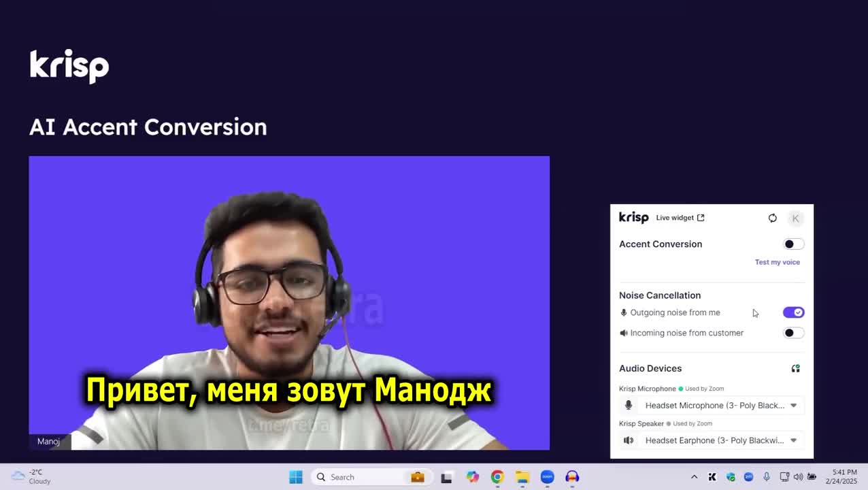The width and height of the screenshot is (868, 490).
Task: Open Google Chrome from the taskbar
Action: [497, 477]
